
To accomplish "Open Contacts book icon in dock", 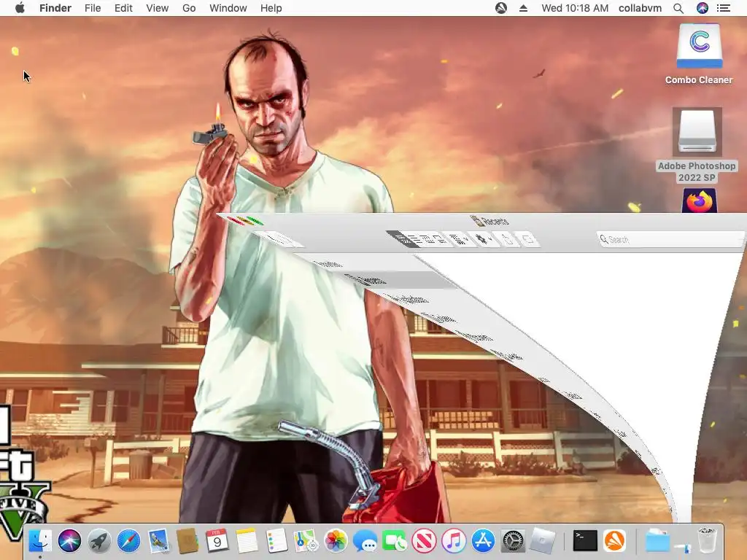I will [187, 541].
